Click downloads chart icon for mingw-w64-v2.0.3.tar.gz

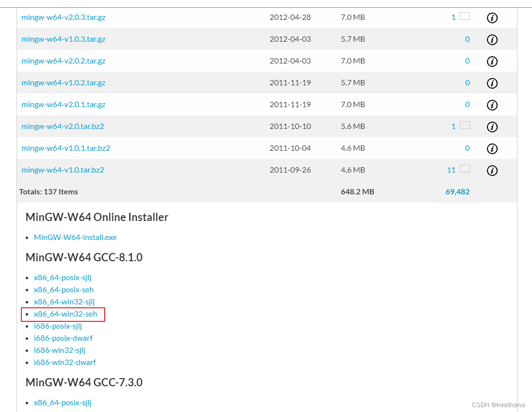[465, 16]
